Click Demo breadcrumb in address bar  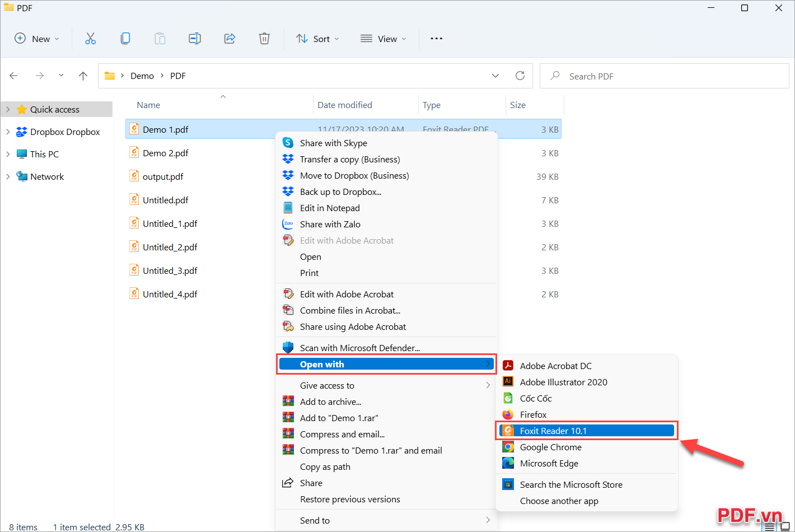pos(142,76)
